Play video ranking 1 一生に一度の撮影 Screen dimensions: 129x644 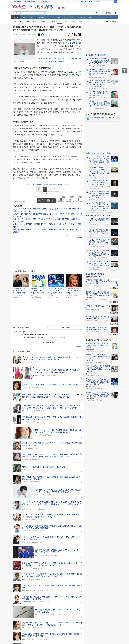click(x=114, y=222)
